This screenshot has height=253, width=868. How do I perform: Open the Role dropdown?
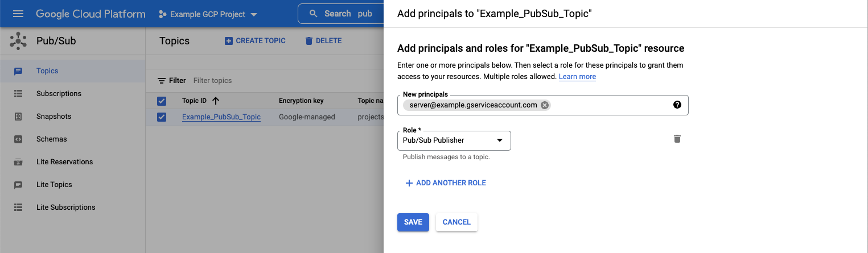[454, 140]
